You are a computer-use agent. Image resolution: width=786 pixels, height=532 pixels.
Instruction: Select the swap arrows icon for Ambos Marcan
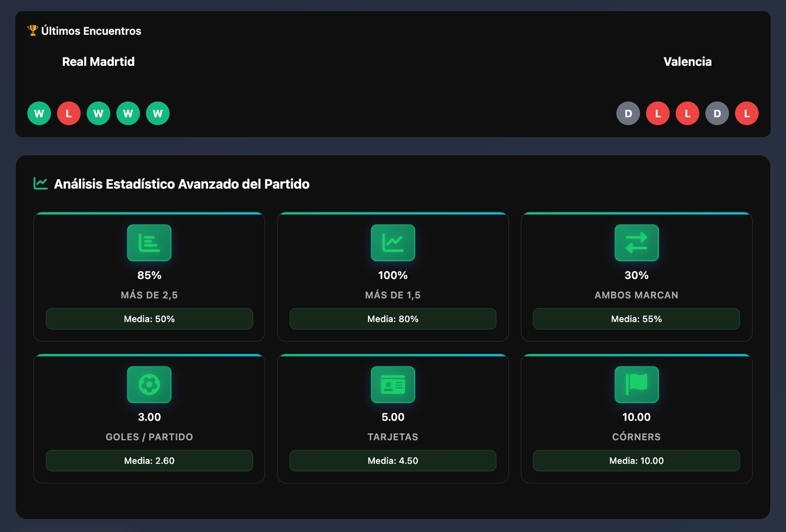(x=636, y=243)
